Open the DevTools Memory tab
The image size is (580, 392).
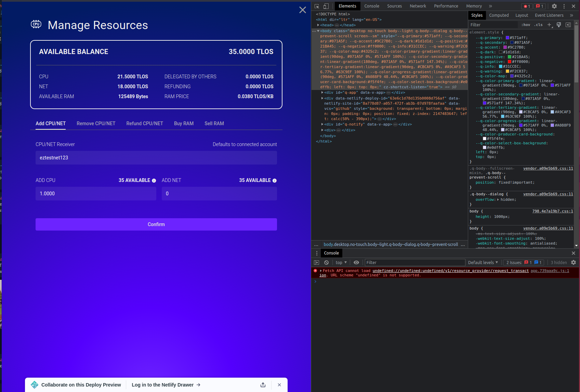[474, 6]
